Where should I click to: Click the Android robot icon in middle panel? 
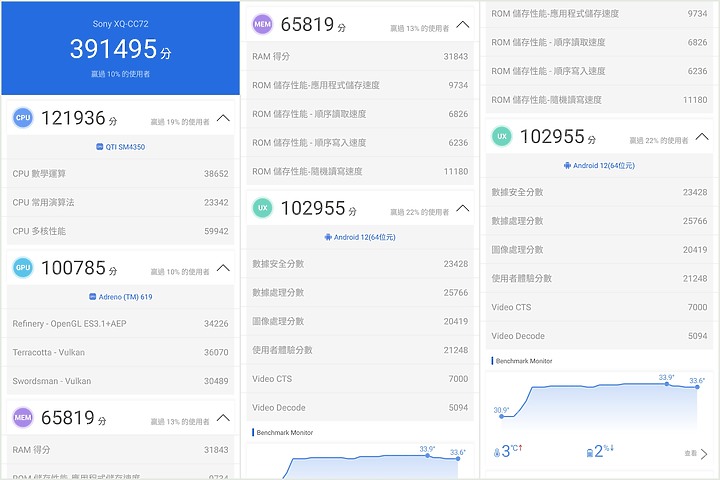328,237
